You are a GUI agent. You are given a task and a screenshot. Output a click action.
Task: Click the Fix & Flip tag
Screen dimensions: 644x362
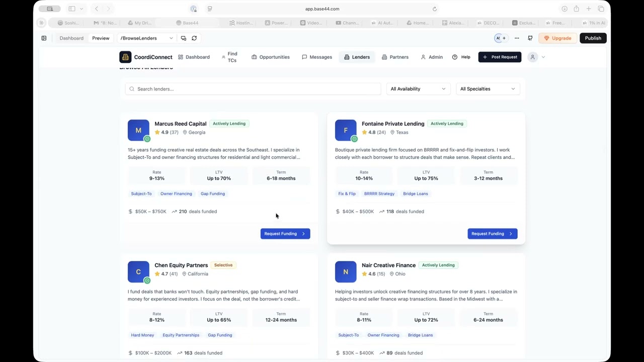[x=347, y=194]
